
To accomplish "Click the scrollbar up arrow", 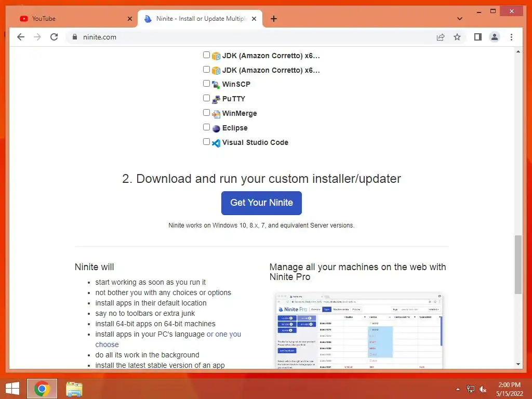I will point(518,51).
